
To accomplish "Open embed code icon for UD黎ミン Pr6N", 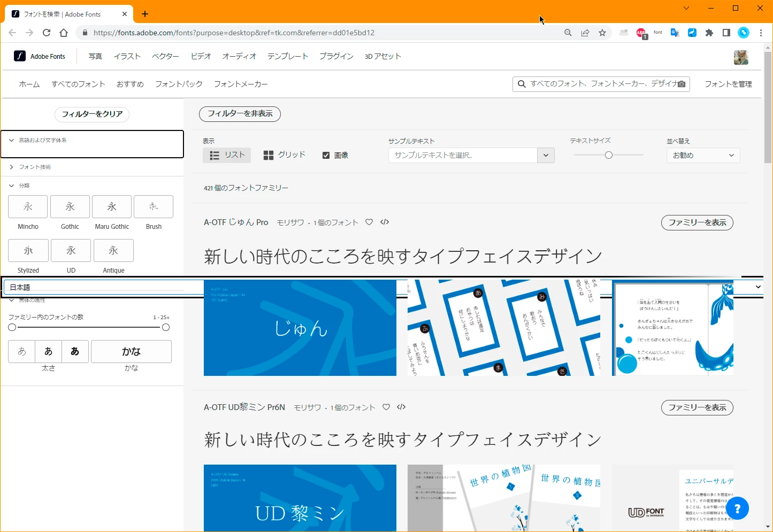I will tap(401, 407).
